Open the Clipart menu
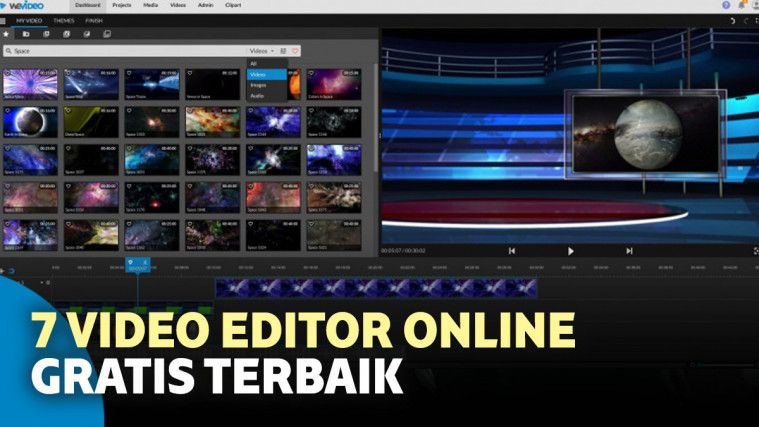 [233, 5]
